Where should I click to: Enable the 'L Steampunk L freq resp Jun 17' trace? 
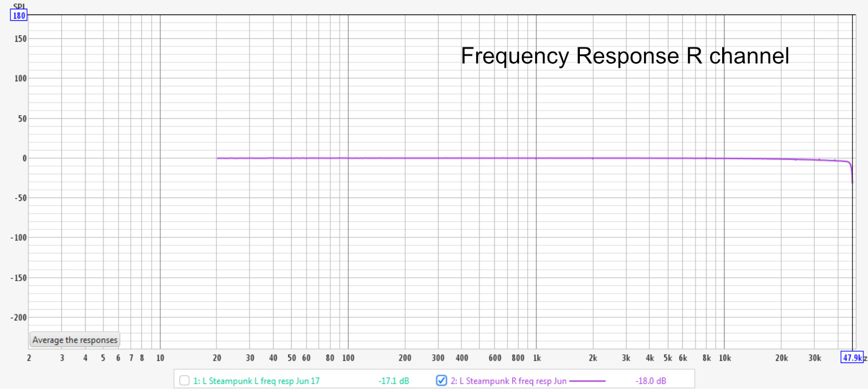[185, 380]
